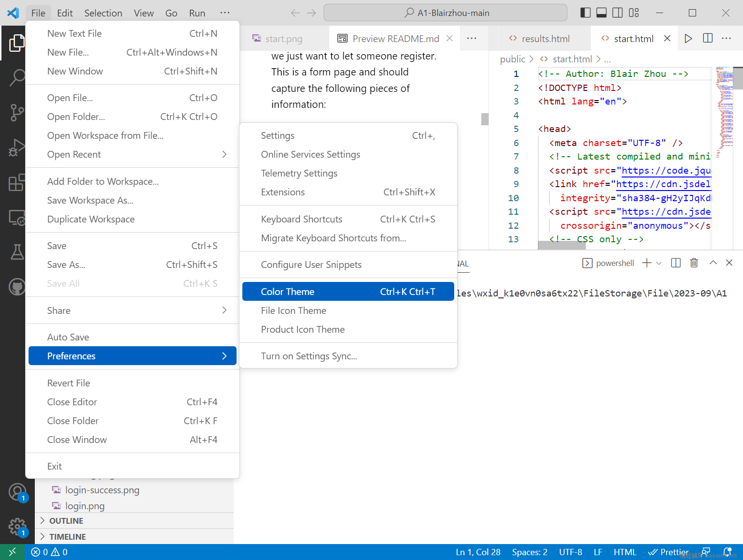Close the terminal panel
Screen dimensions: 743x560
(729, 263)
